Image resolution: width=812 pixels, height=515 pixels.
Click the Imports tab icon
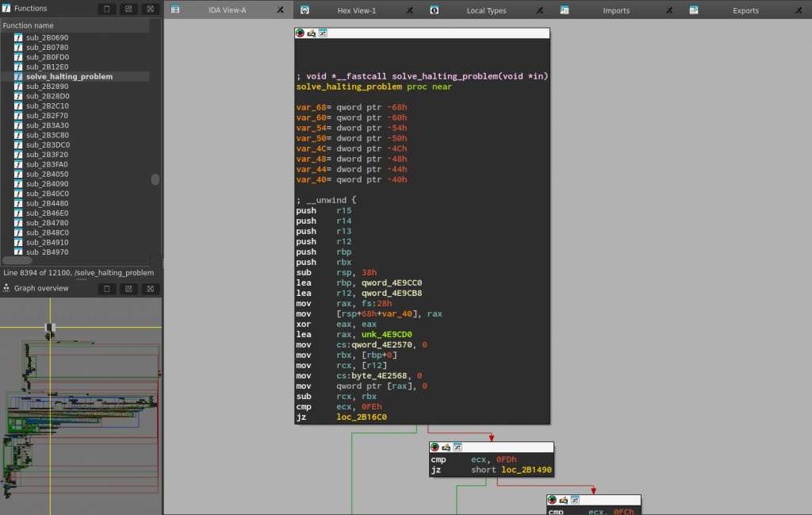click(x=565, y=10)
